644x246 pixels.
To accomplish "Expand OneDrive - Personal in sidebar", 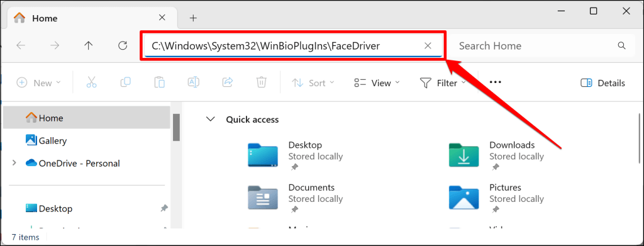I will pyautogui.click(x=14, y=163).
